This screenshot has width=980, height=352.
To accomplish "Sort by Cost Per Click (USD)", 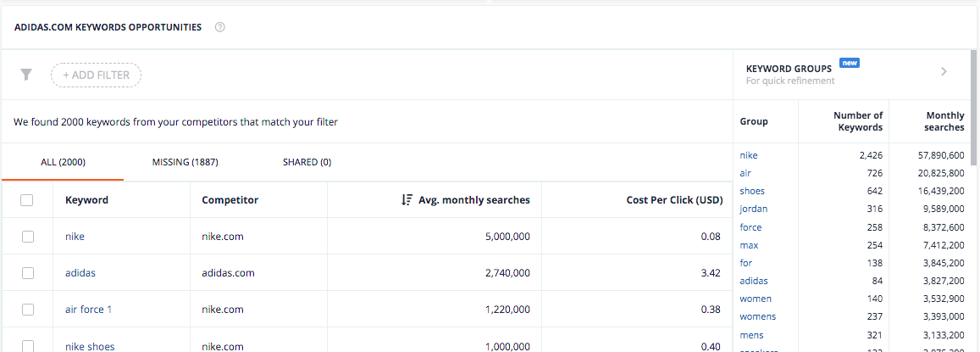I will tap(674, 200).
